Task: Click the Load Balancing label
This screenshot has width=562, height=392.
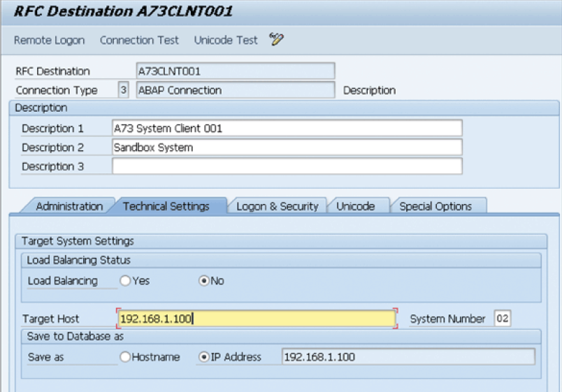Action: [63, 281]
